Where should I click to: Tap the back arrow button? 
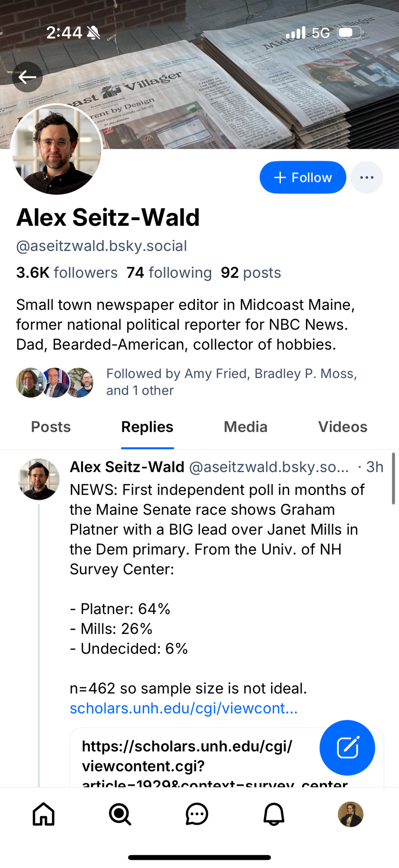click(x=27, y=77)
